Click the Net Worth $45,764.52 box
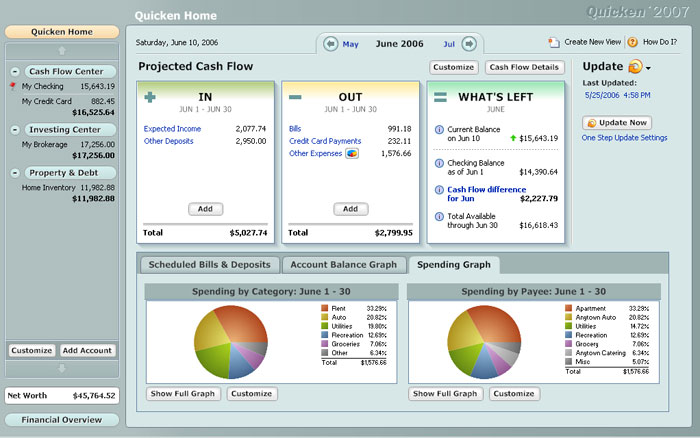This screenshot has width=700, height=438. click(x=62, y=396)
